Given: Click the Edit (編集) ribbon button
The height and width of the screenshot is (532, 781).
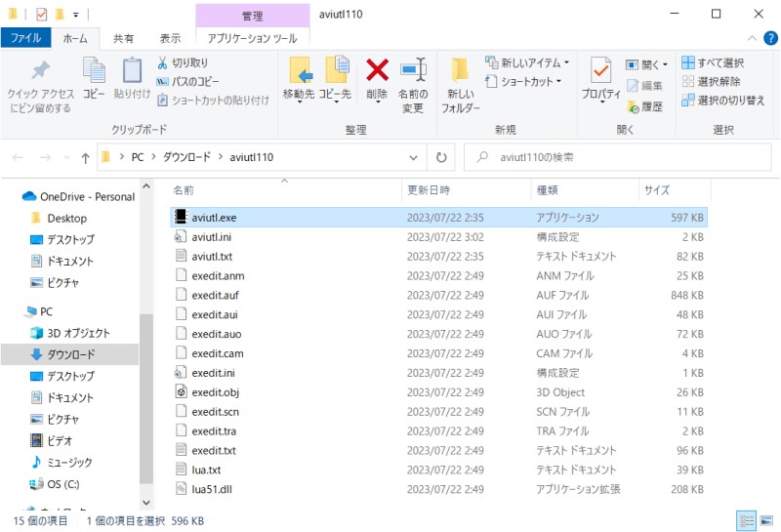Looking at the screenshot, I should [644, 86].
